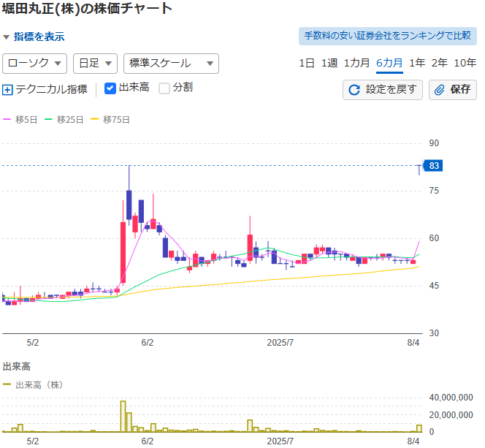Click the paperclip icon in 保存
This screenshot has height=448, width=485.
(x=440, y=90)
